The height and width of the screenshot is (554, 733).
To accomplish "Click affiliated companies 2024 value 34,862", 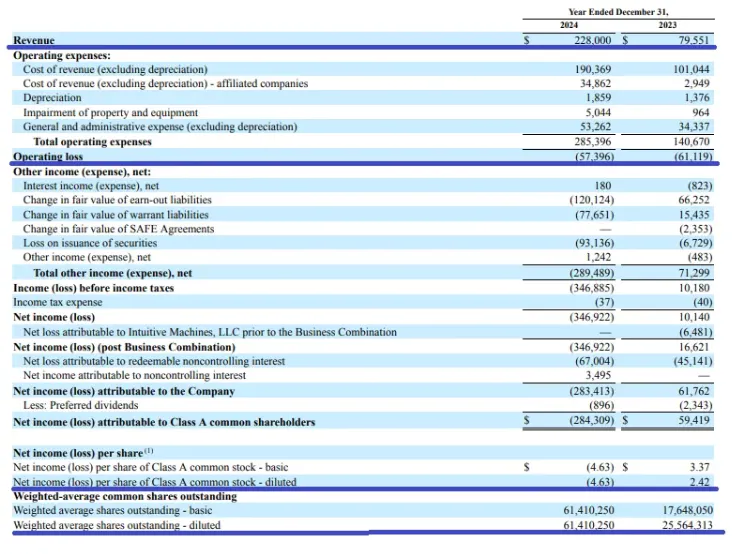I will click(x=596, y=83).
